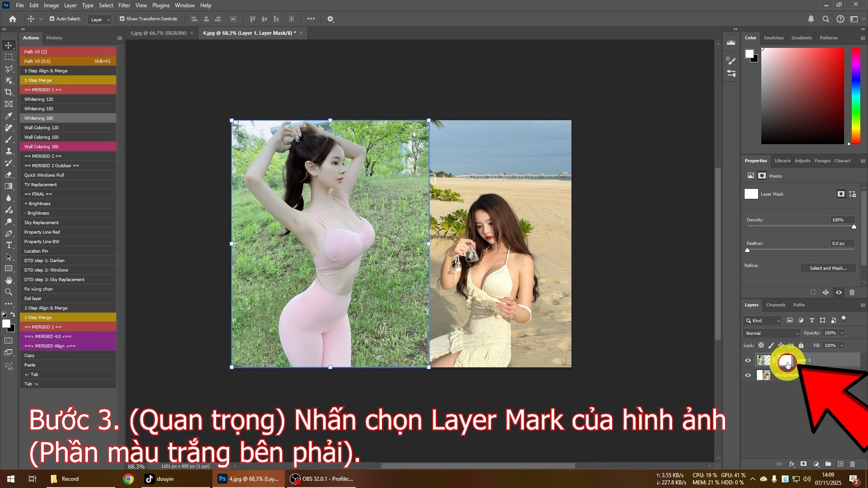Hide the Background layer with its eye toggle
868x488 pixels.
pyautogui.click(x=748, y=375)
